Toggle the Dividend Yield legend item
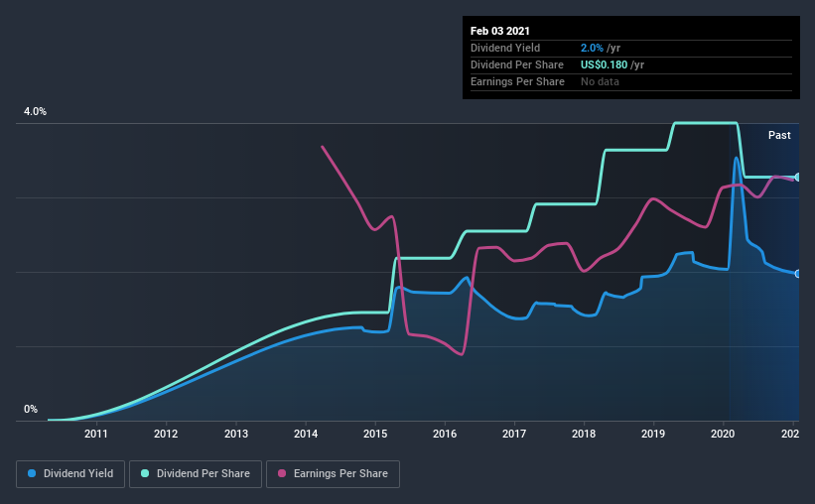 [71, 474]
